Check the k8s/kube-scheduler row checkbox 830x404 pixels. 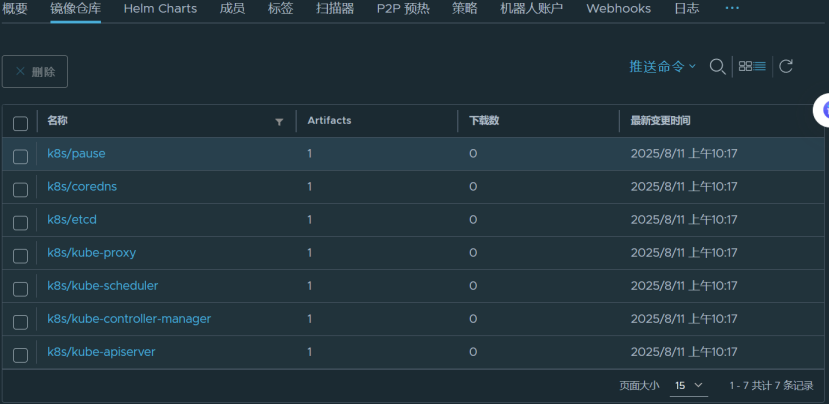[20, 289]
